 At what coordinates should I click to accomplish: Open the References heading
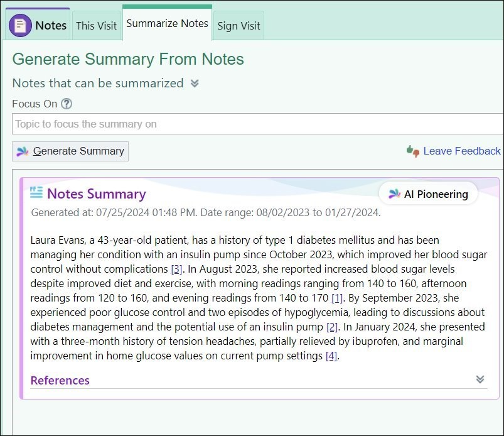click(x=60, y=380)
